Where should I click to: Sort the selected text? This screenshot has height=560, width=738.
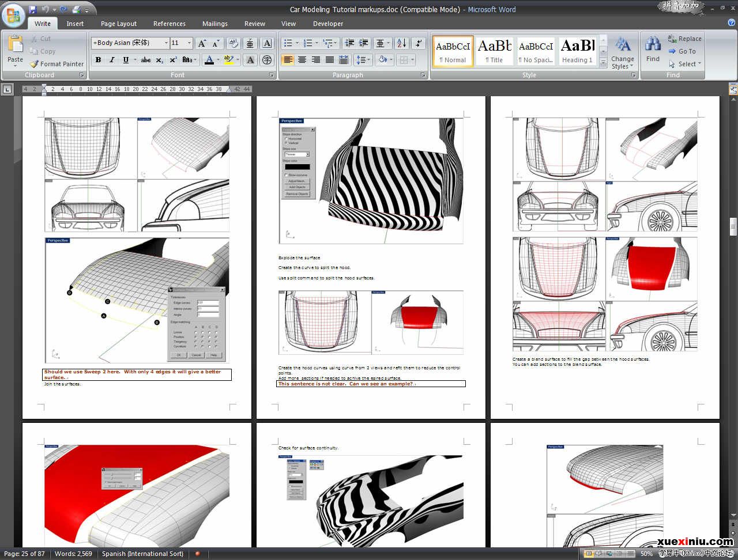(402, 43)
